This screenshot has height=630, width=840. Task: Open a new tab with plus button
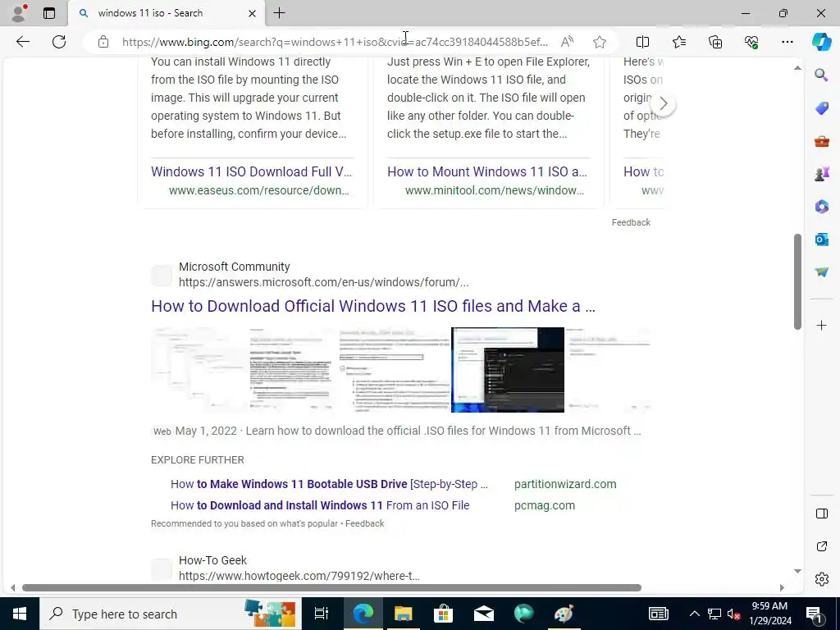(x=279, y=13)
